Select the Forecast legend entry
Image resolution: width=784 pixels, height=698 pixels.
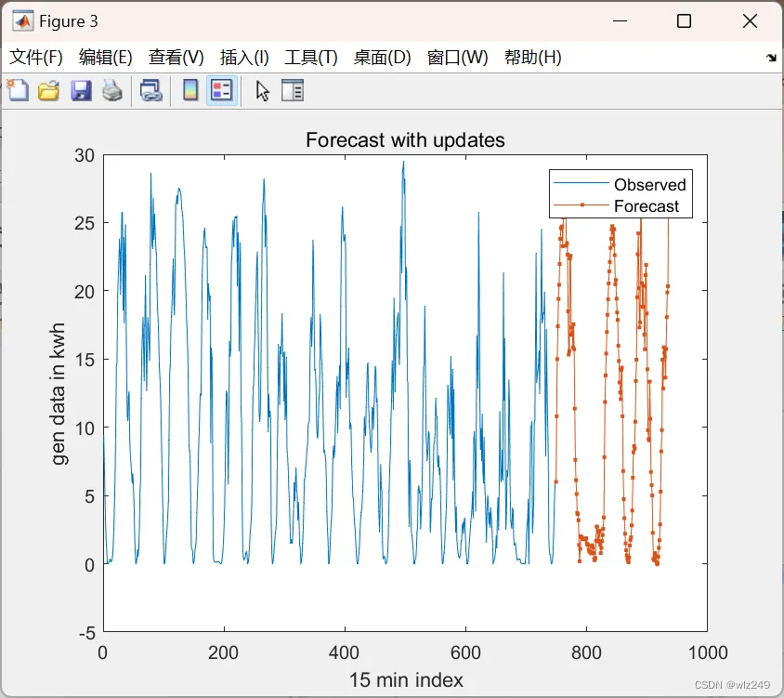point(646,206)
